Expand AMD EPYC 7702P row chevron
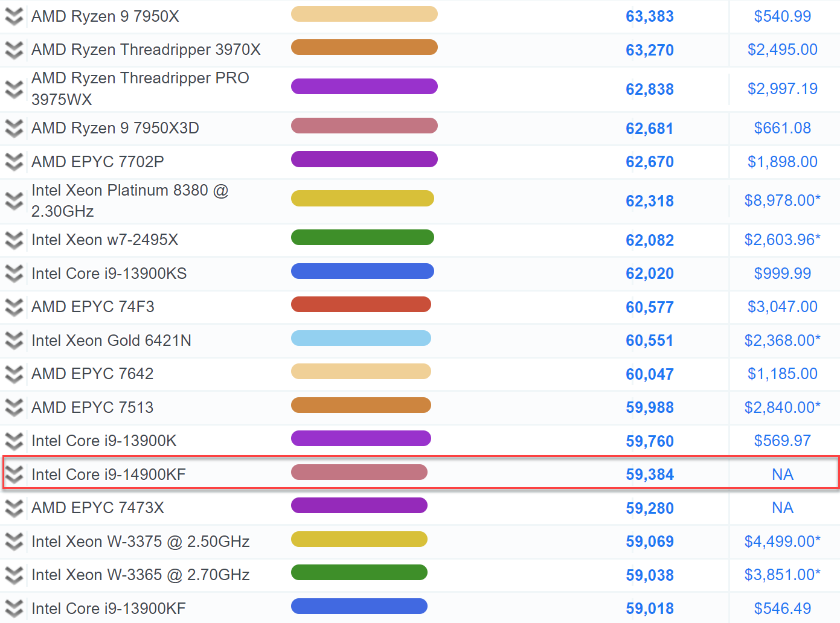 point(14,162)
